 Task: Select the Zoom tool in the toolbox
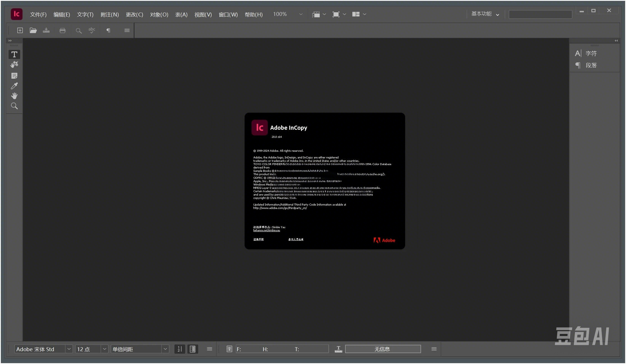(14, 106)
